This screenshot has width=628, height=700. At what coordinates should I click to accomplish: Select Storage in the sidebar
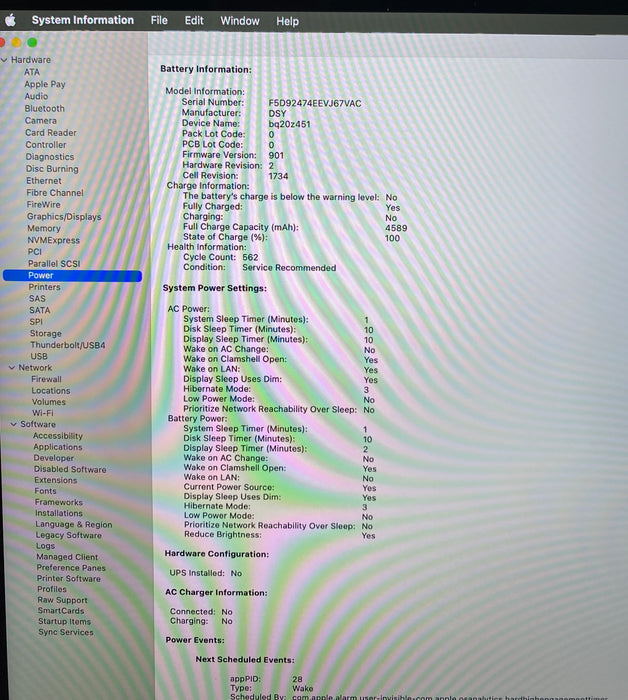tap(46, 333)
